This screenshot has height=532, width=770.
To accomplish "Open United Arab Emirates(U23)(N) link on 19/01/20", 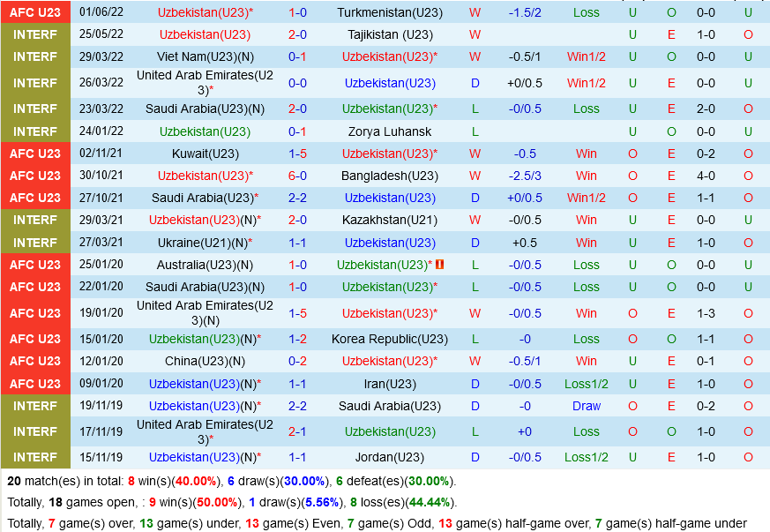I will click(206, 313).
